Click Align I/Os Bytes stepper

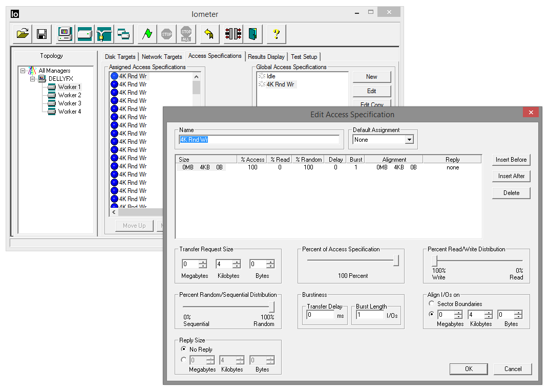[x=519, y=315]
